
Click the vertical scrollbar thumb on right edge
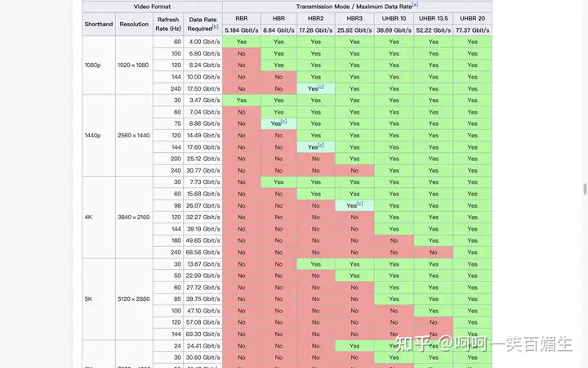tap(583, 190)
